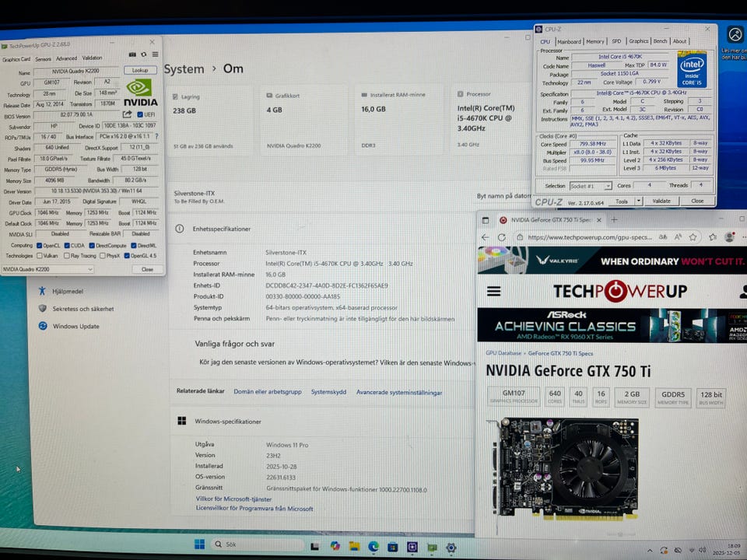Open the Edge favorites list icon
This screenshot has height=560, width=747.
[x=713, y=237]
